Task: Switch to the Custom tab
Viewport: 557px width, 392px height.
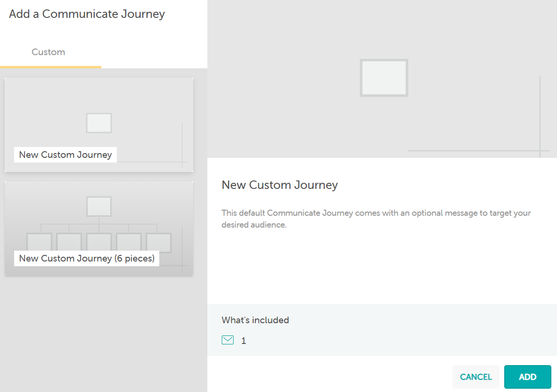Action: (x=48, y=52)
